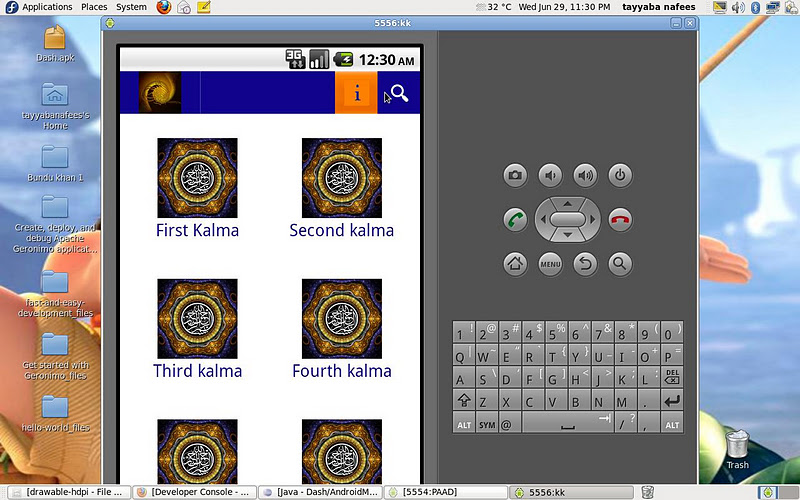
Task: Click the taskbar trash applet
Action: (x=647, y=492)
